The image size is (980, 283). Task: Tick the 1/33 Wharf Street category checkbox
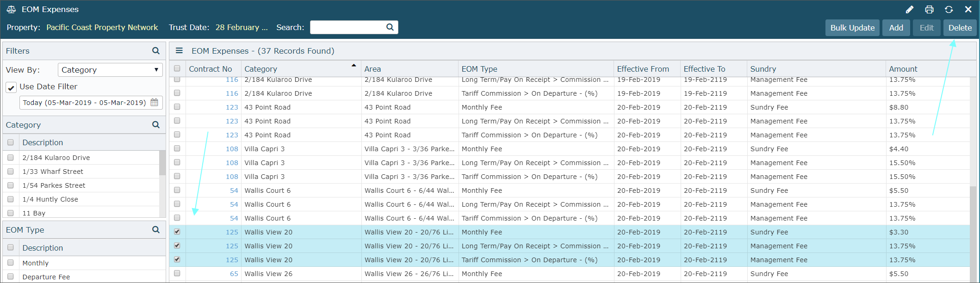point(11,172)
